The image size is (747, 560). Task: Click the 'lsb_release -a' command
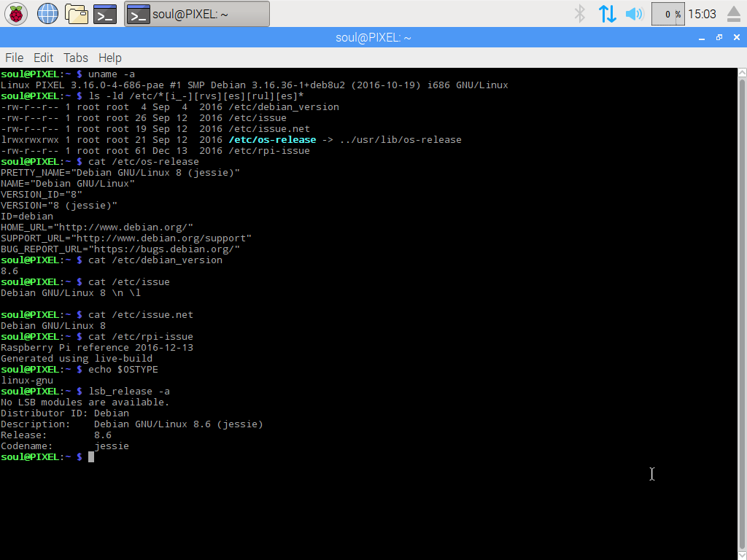[x=129, y=391]
